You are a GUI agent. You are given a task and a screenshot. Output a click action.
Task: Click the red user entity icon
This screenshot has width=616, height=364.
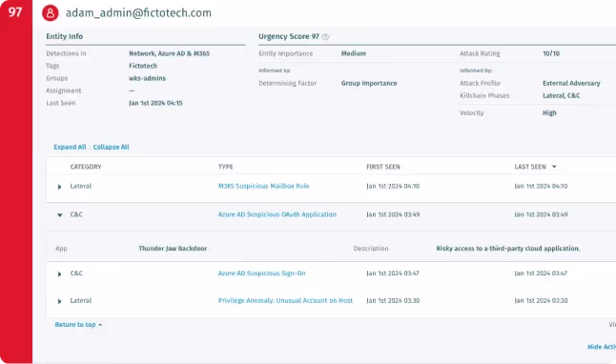tap(51, 13)
